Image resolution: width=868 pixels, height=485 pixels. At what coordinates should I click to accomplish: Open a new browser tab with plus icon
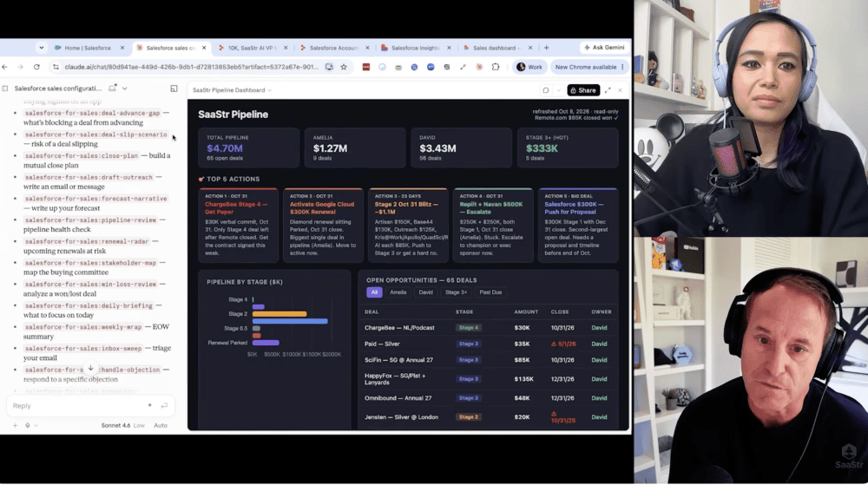(546, 48)
